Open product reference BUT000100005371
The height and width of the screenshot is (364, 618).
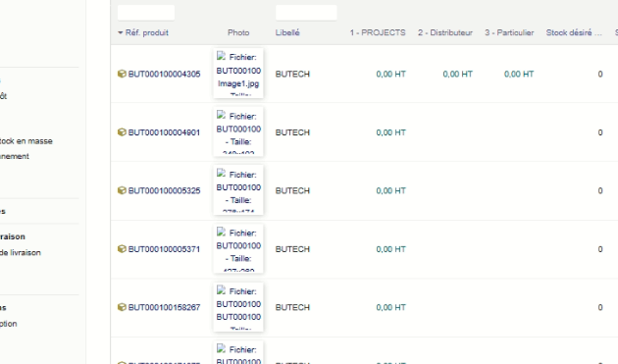165,249
